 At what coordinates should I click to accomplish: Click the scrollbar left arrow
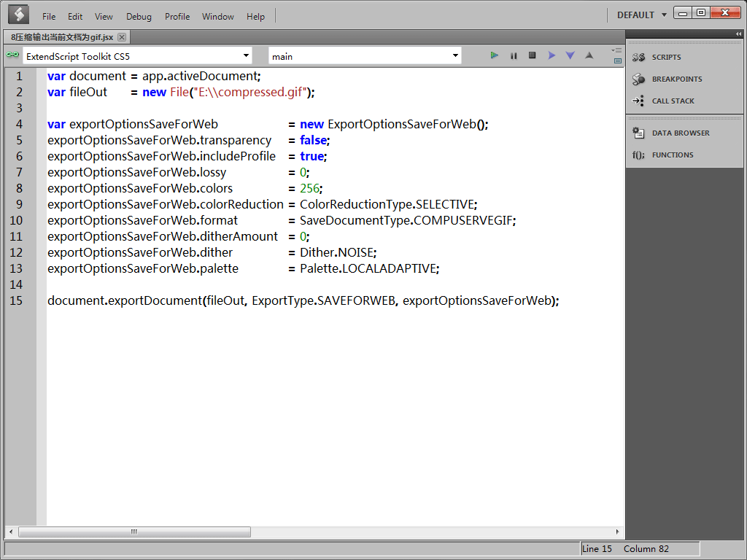11,532
